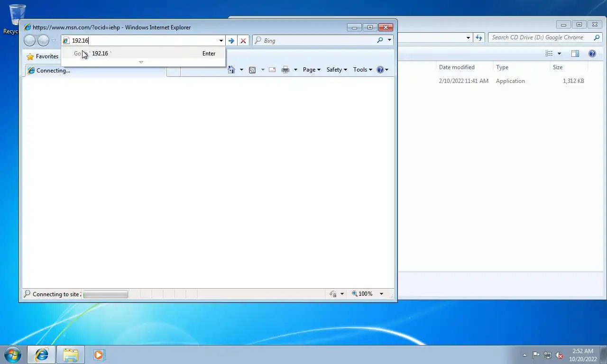Image resolution: width=607 pixels, height=364 pixels.
Task: Click the Protected Mode security icon in status bar
Action: 333,294
